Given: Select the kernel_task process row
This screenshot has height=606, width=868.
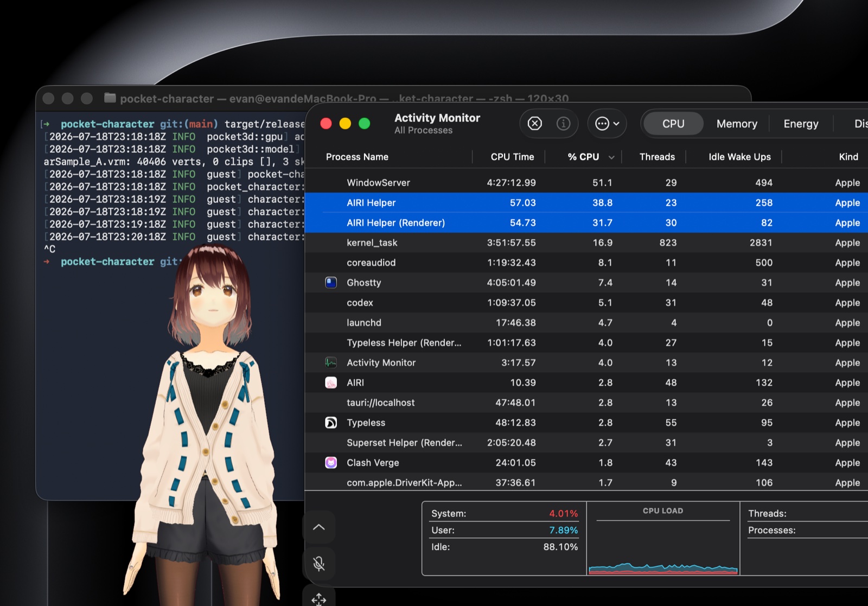Looking at the screenshot, I should coord(586,243).
